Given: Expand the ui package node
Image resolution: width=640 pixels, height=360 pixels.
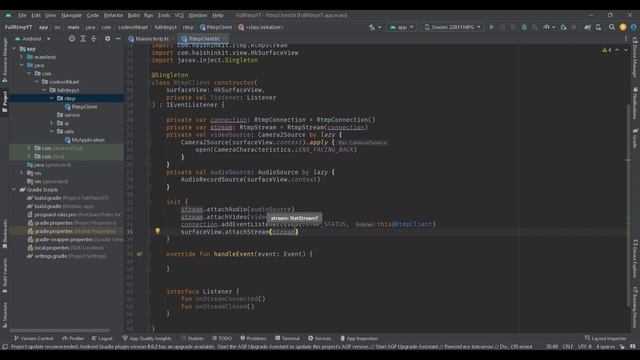Looking at the screenshot, I should click(51, 123).
